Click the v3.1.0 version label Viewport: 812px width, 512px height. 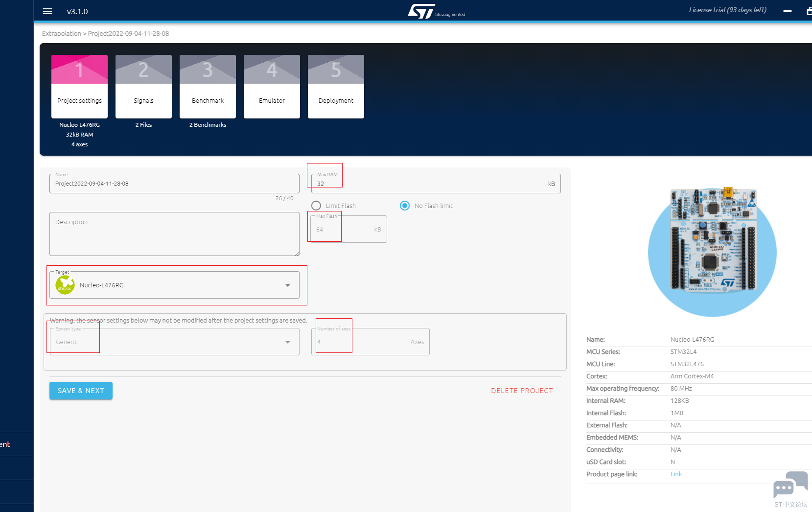(x=77, y=11)
